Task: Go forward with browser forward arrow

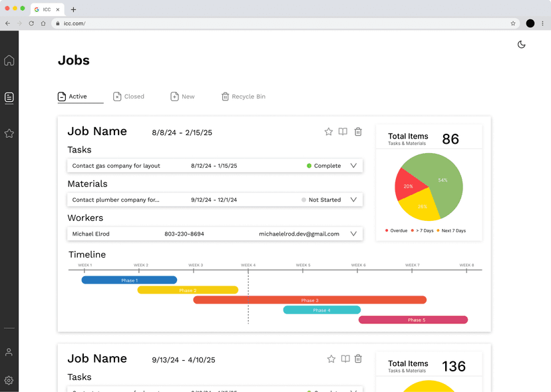Action: click(x=19, y=23)
